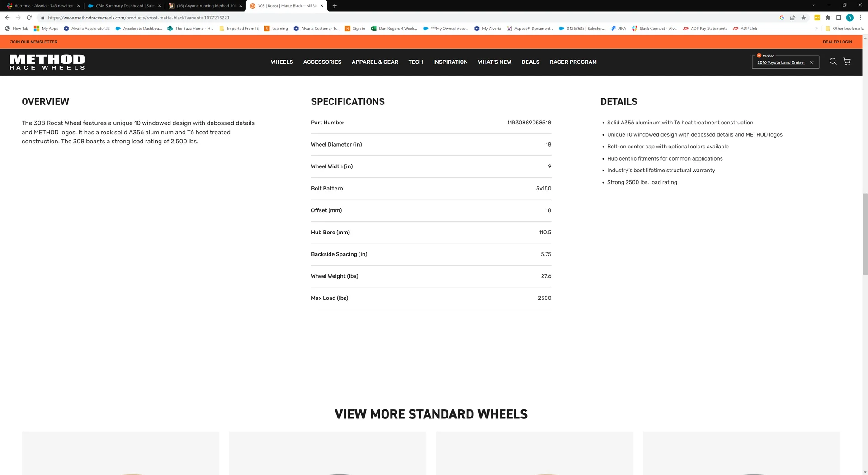Image resolution: width=868 pixels, height=475 pixels.
Task: Open the My Apps bookmark
Action: pos(46,28)
